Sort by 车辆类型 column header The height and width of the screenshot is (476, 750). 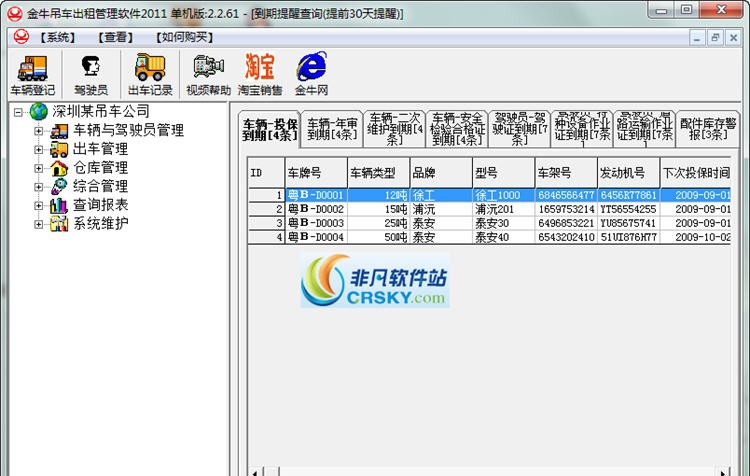tap(378, 173)
